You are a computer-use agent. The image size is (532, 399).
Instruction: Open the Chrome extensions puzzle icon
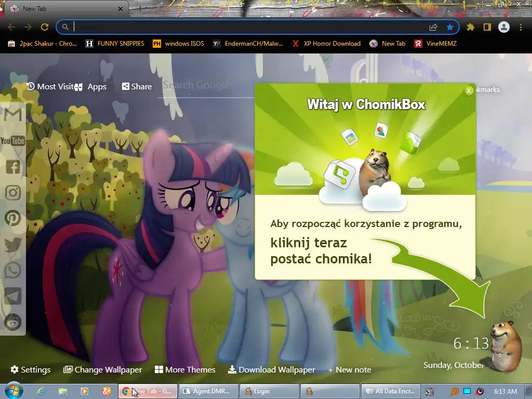click(471, 27)
